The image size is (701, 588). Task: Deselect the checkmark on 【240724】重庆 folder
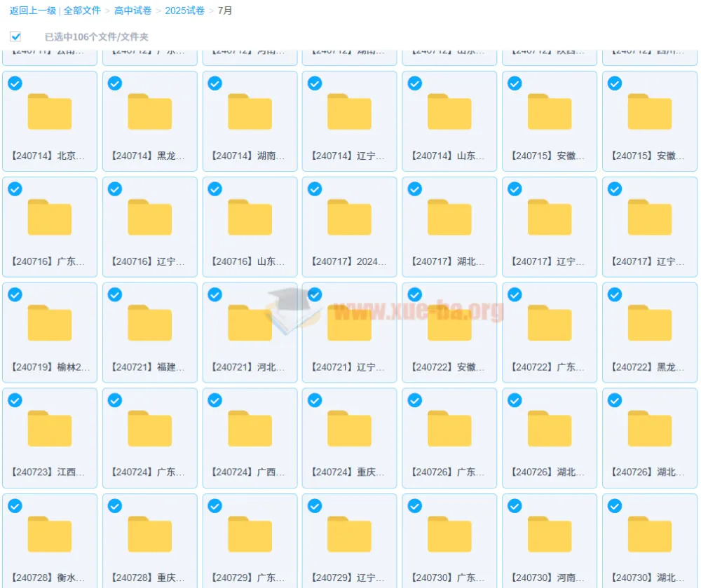click(x=315, y=400)
